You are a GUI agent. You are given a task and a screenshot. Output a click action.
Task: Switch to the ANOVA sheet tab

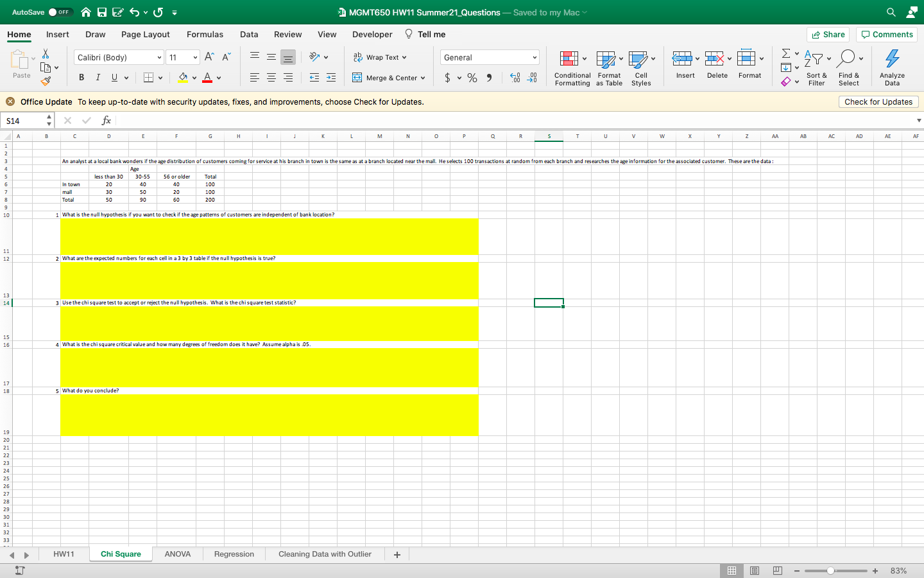pyautogui.click(x=178, y=554)
